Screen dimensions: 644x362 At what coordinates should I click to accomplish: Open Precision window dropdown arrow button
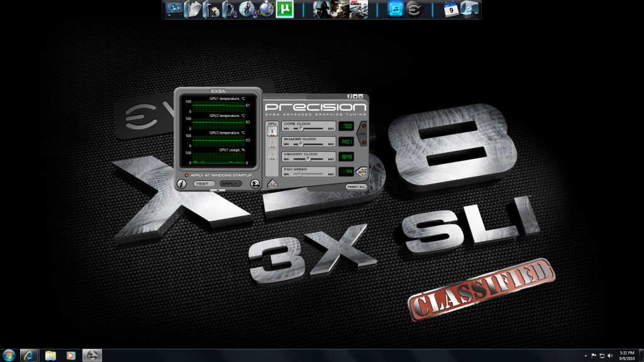pyautogui.click(x=355, y=96)
